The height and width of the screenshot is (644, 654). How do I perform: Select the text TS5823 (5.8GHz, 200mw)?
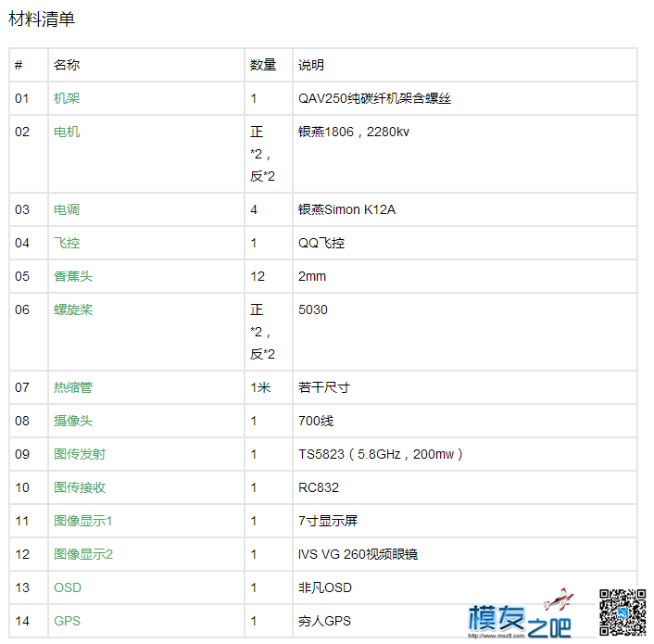[x=381, y=454]
